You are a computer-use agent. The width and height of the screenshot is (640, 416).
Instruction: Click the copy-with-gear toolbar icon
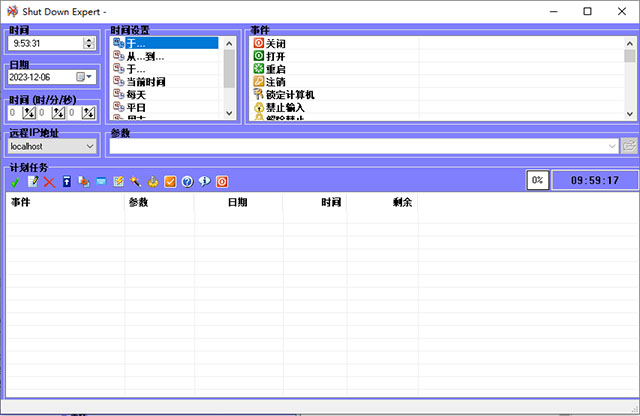(84, 182)
